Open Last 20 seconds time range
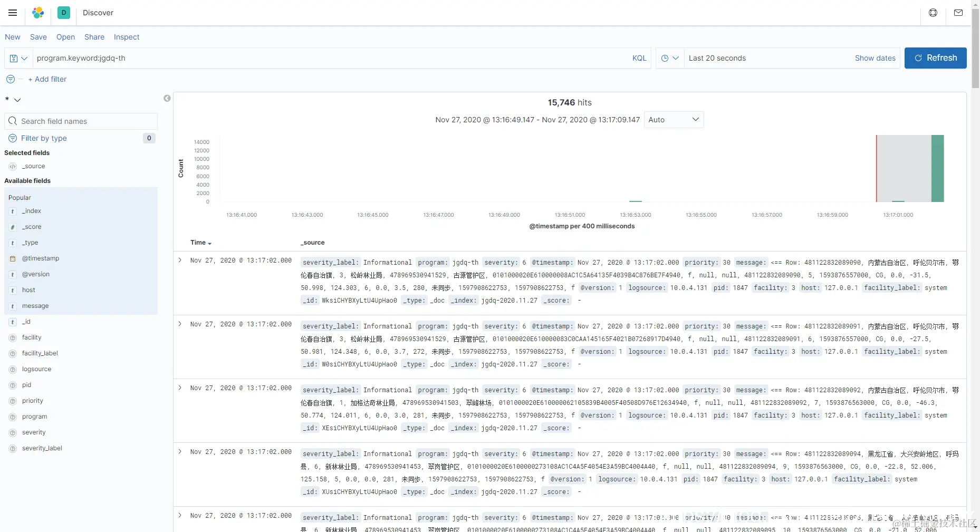980x532 pixels. click(x=717, y=58)
